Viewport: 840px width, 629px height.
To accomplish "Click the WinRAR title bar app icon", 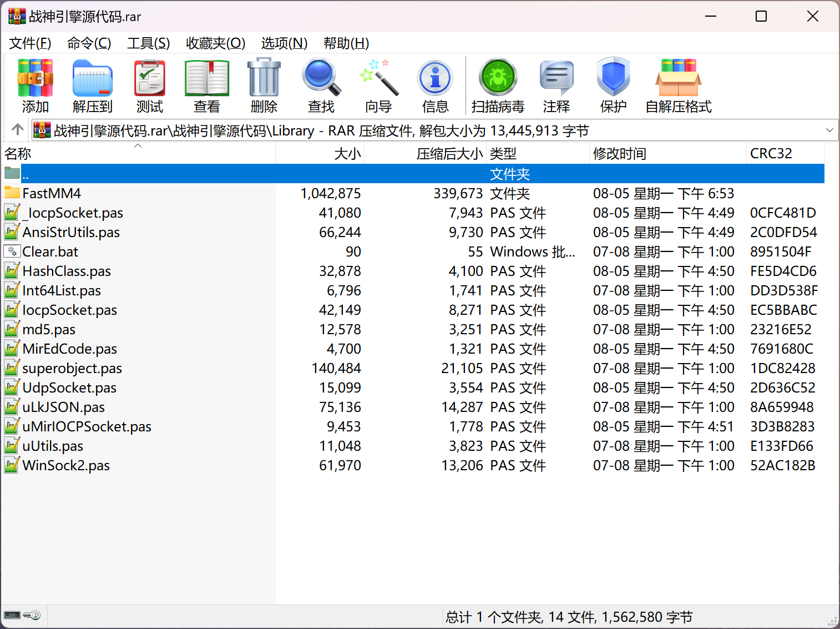I will [17, 16].
